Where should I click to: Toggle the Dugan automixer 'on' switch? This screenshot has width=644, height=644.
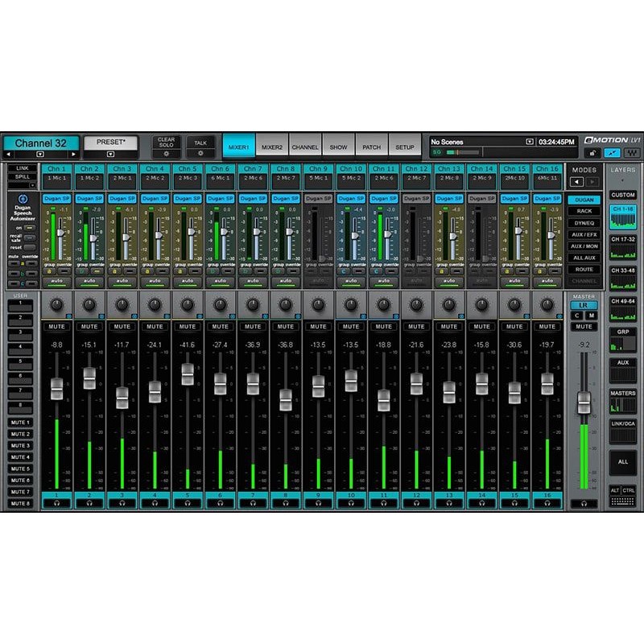(x=29, y=228)
